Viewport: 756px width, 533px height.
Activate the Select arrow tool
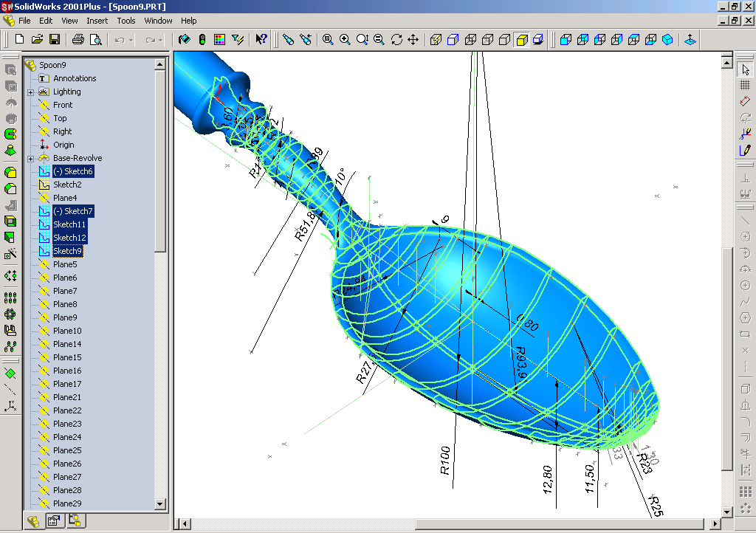click(745, 69)
